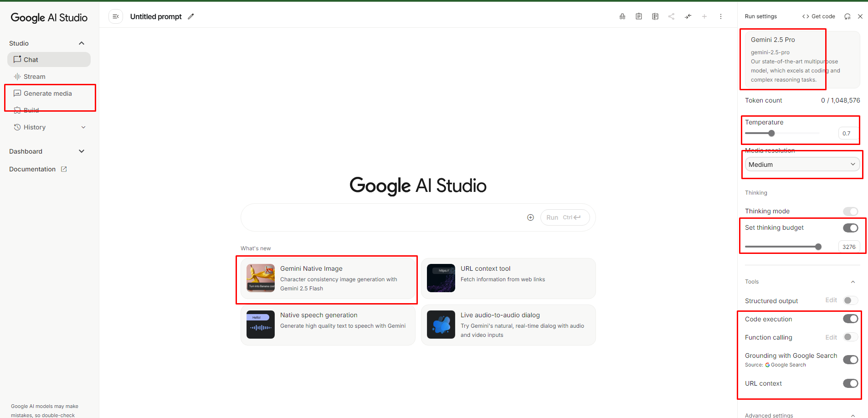Open the Live audio-to-audio dialog thumbnail
868x418 pixels.
441,325
